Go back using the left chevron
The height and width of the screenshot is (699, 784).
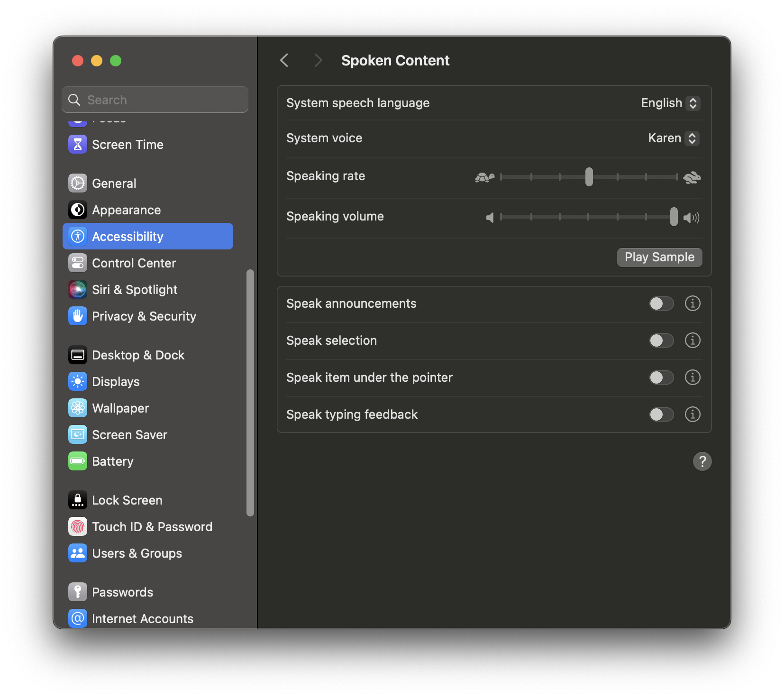point(284,61)
